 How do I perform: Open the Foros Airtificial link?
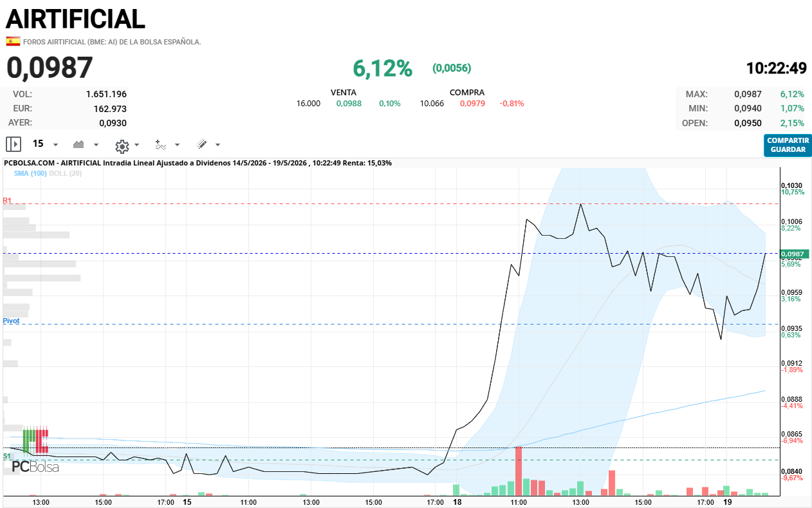point(112,42)
